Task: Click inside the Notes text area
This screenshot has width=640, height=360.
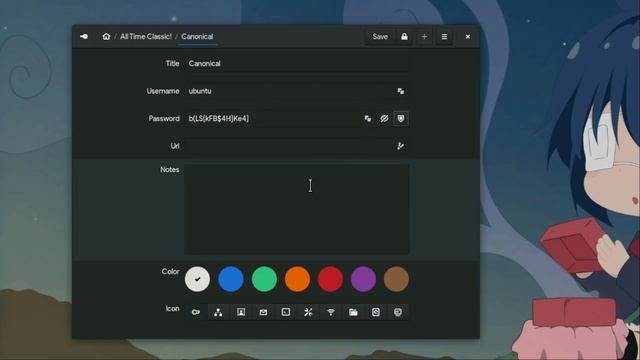Action: coord(297,209)
